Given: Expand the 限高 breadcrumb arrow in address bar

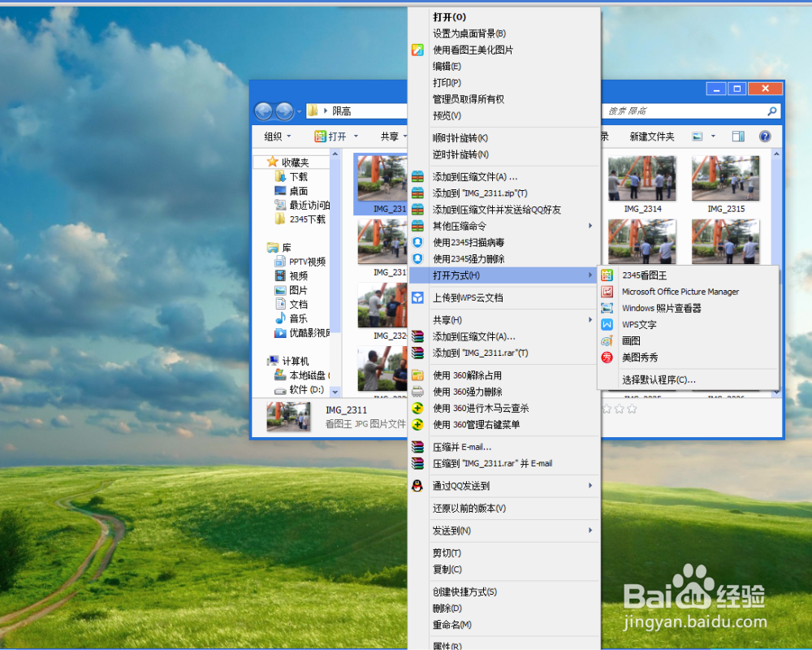Looking at the screenshot, I should coord(326,111).
